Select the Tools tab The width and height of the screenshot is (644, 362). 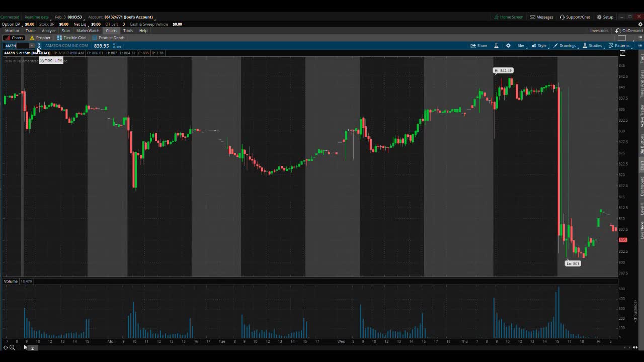(128, 31)
